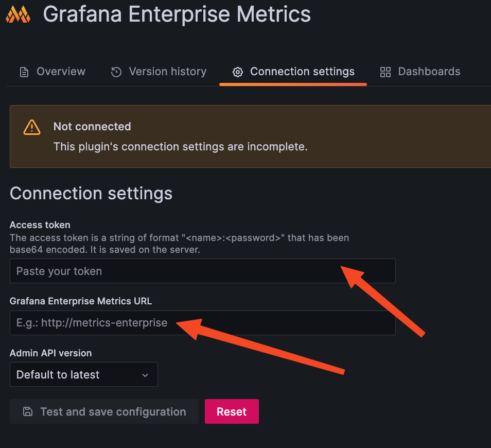Click the document icon on the Overview tab
This screenshot has width=491, height=448.
[x=24, y=72]
